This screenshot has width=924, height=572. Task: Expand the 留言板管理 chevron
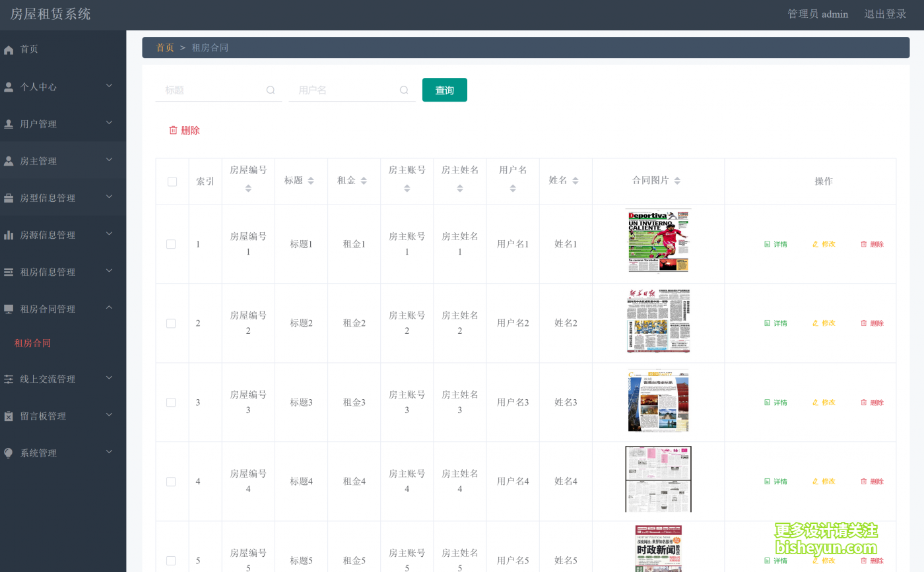[110, 415]
